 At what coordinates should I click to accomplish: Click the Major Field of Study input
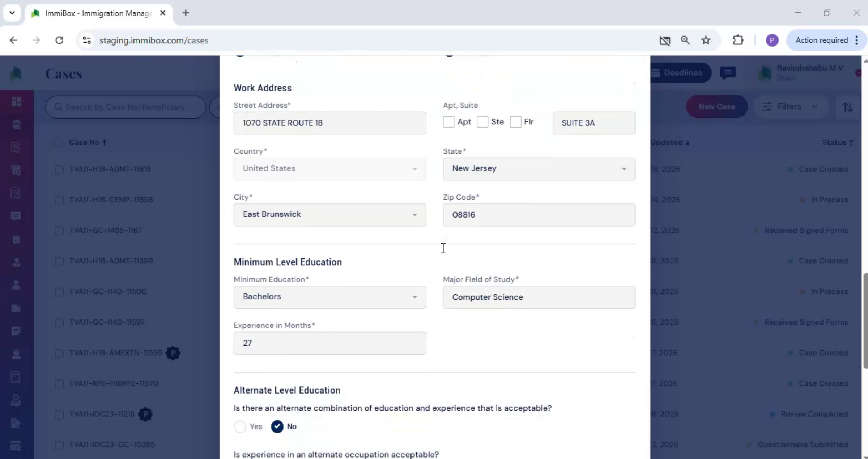pyautogui.click(x=539, y=297)
